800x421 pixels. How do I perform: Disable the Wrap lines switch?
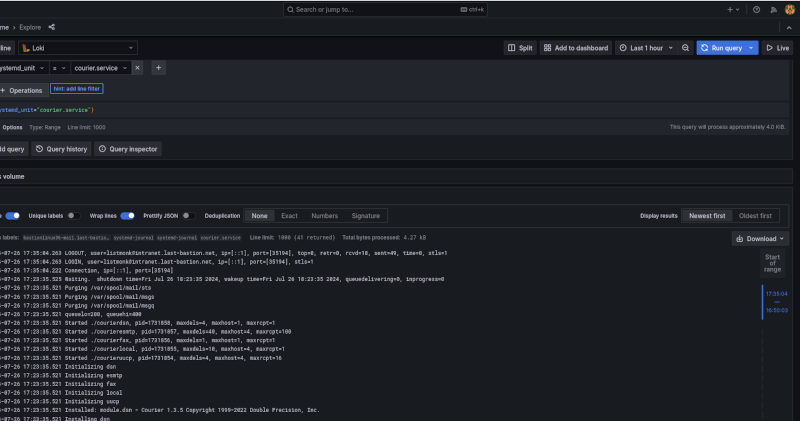[128, 215]
